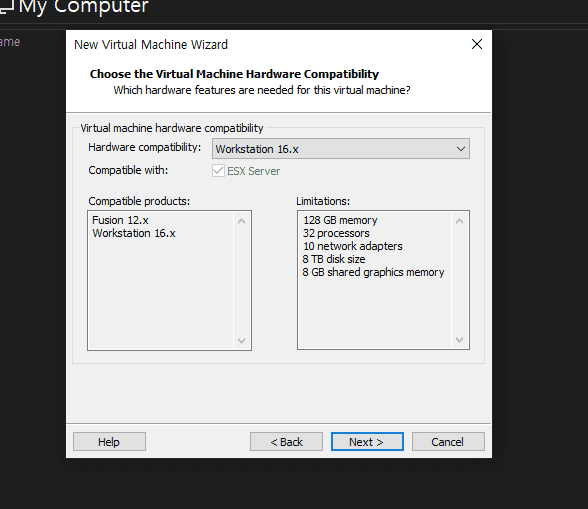The image size is (588, 509).
Task: Click the 32 processors limitation entry
Action: coord(336,233)
